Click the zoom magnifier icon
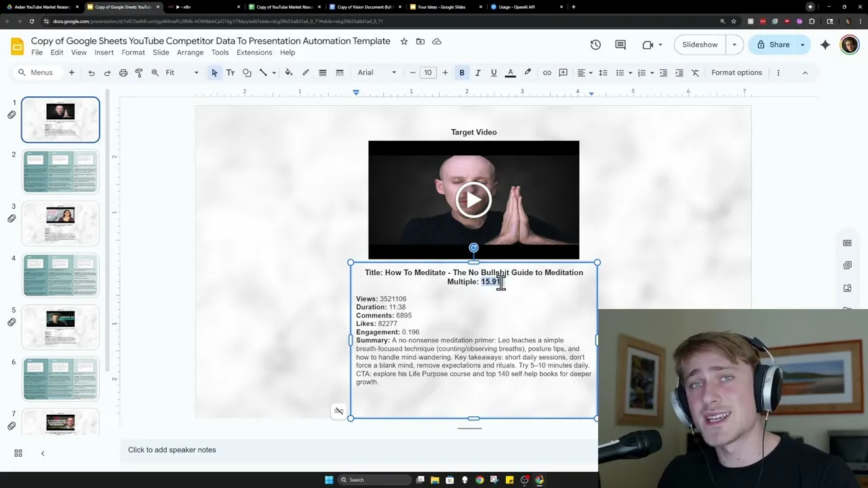This screenshot has height=488, width=868. click(x=155, y=73)
